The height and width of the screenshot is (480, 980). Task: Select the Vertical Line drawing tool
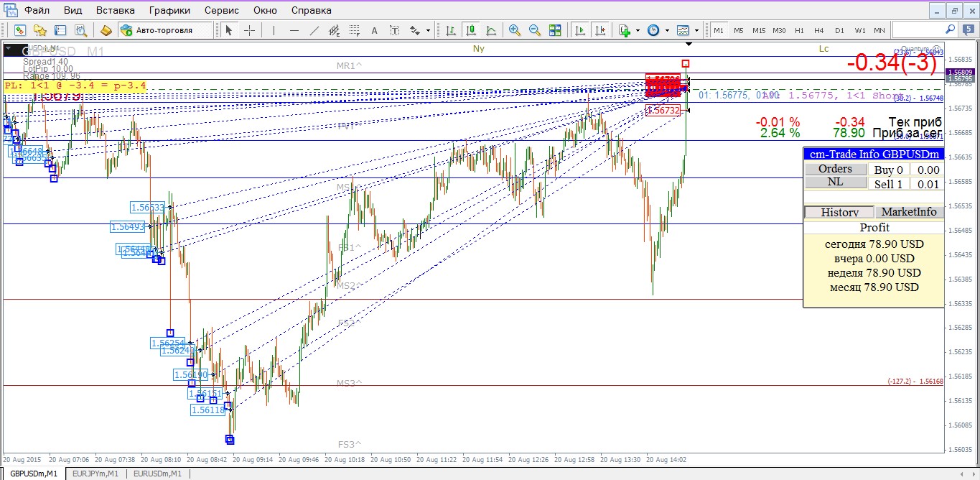(x=274, y=30)
